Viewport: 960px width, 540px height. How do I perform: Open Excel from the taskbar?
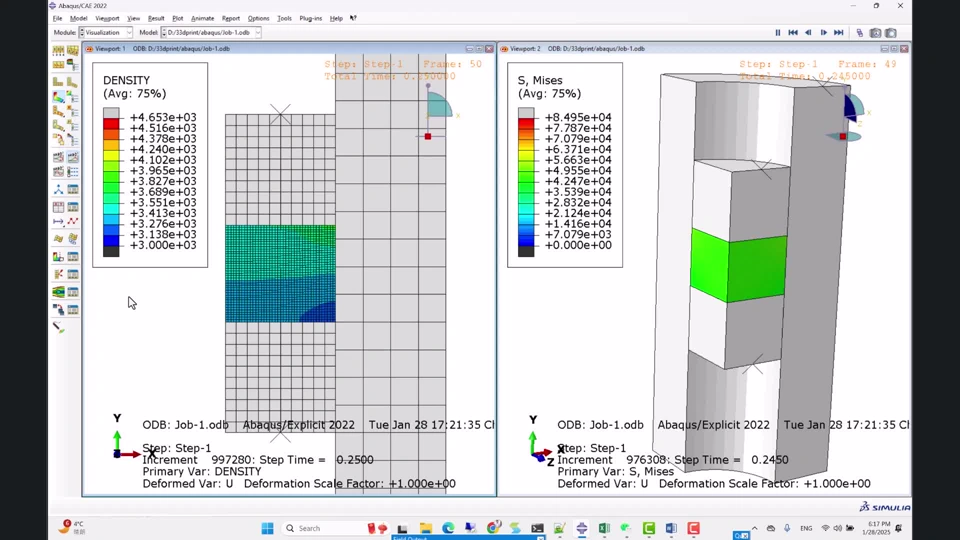pyautogui.click(x=604, y=528)
